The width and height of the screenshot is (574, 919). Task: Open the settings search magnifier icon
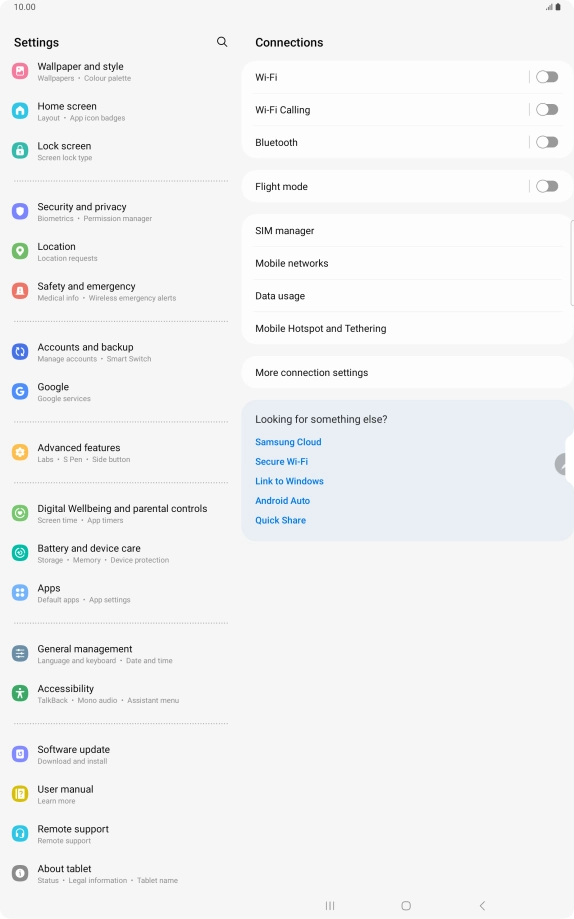tap(222, 42)
